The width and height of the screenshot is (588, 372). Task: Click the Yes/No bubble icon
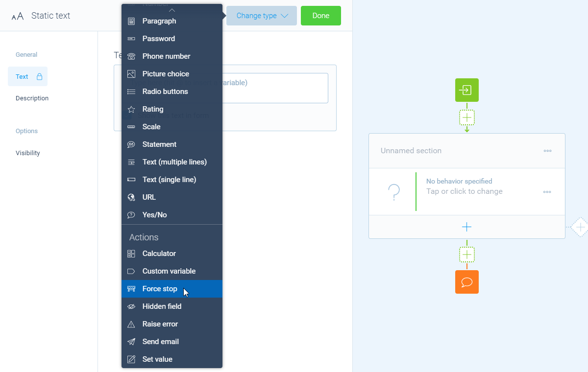point(131,215)
